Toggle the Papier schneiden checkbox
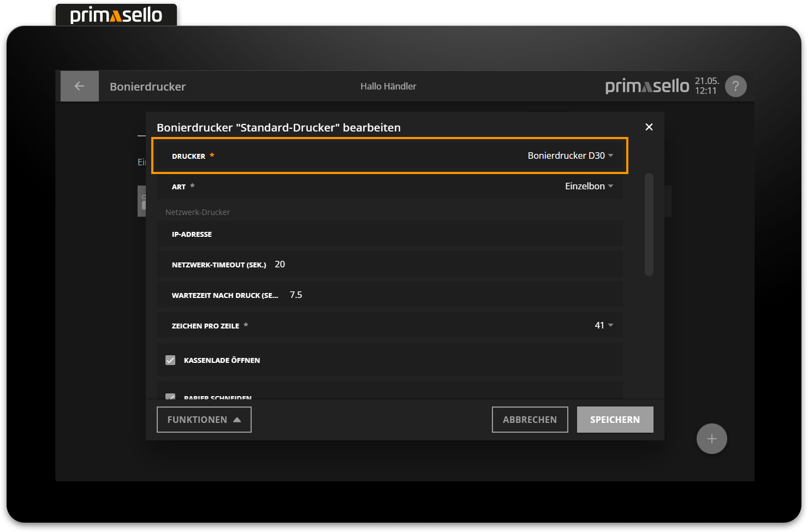The width and height of the screenshot is (808, 532). (x=170, y=397)
